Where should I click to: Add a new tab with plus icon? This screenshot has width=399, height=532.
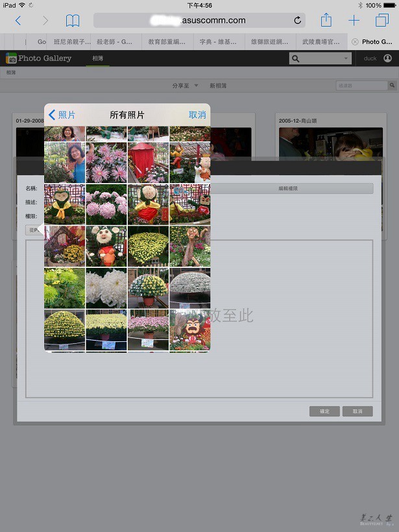click(354, 21)
